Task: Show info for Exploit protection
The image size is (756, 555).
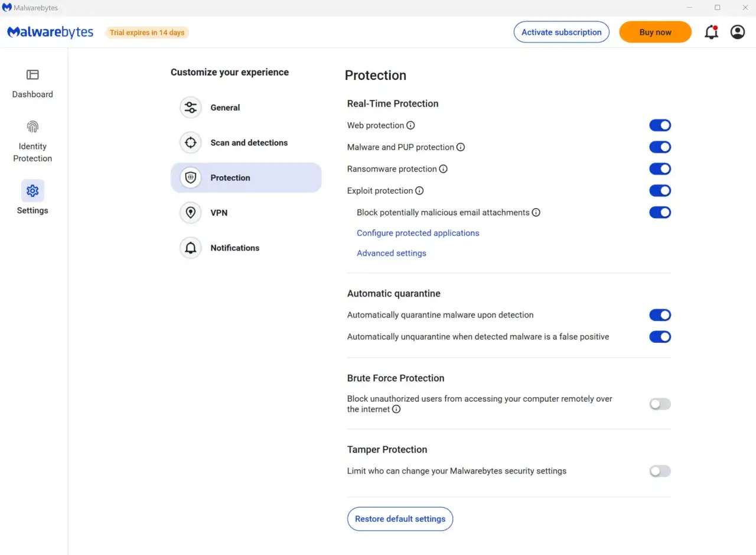Action: 419,191
